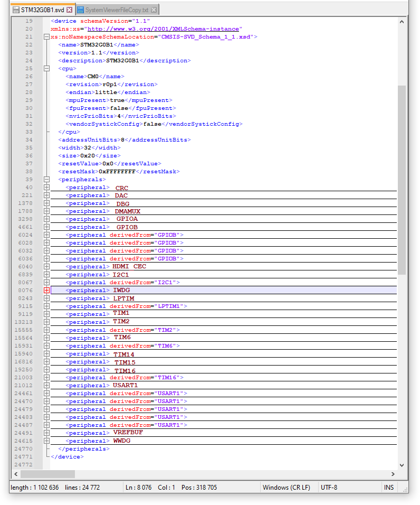Collapse the device element fold on line 21
This screenshot has height=505, width=420.
[46, 37]
